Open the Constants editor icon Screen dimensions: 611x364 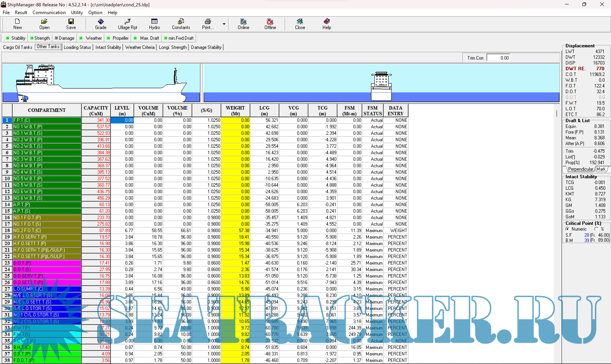181,24
